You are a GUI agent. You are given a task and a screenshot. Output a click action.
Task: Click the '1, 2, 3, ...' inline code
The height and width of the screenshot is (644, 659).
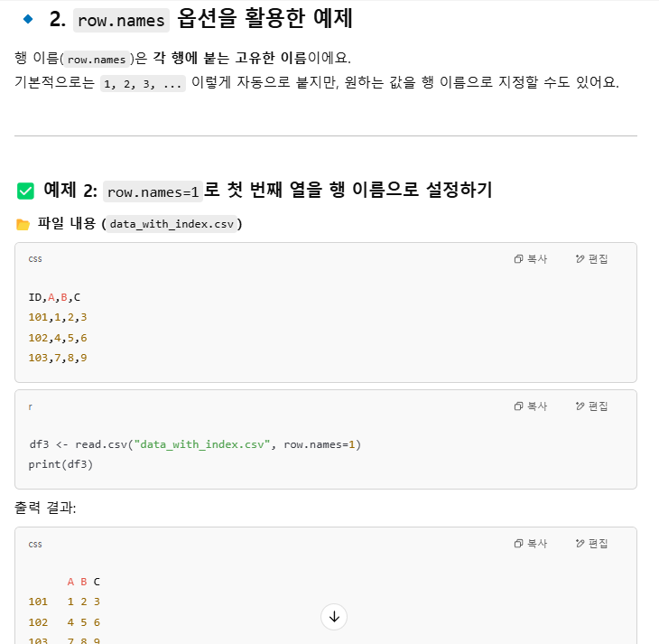point(143,84)
